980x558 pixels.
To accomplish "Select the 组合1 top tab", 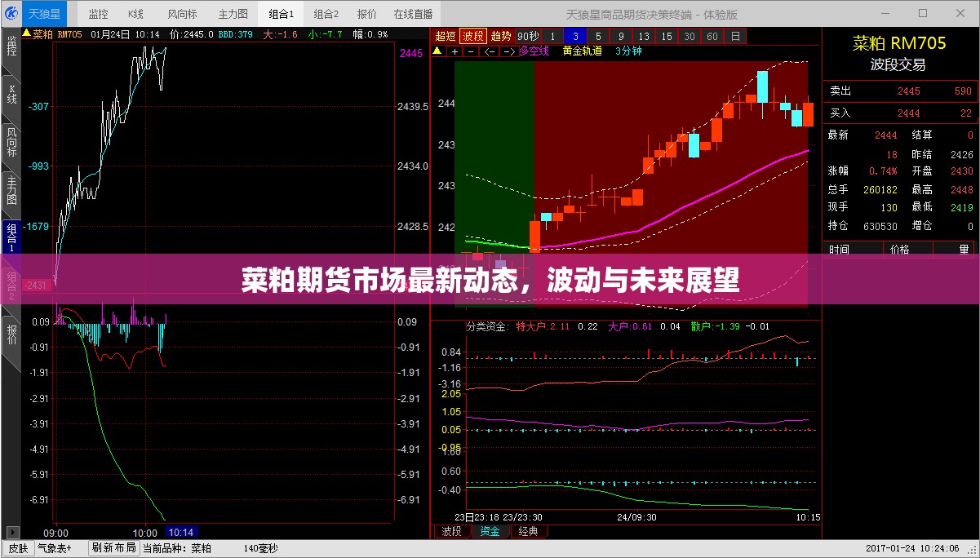I will pos(282,14).
